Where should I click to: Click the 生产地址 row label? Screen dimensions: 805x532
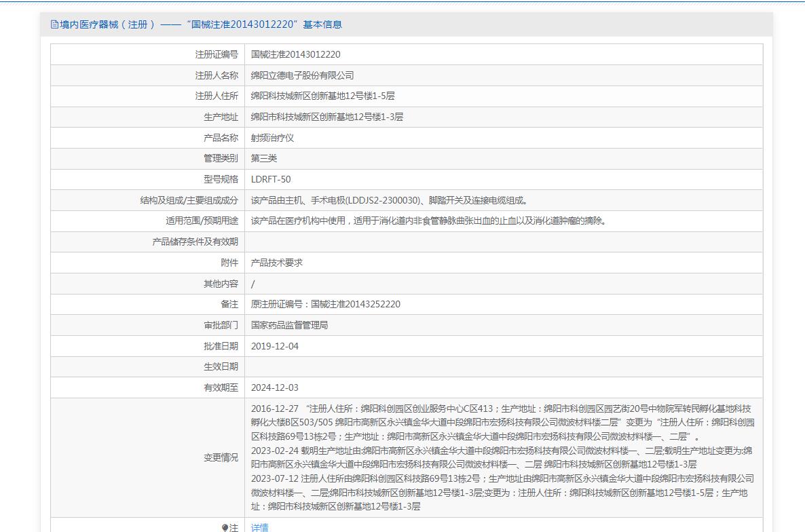221,117
